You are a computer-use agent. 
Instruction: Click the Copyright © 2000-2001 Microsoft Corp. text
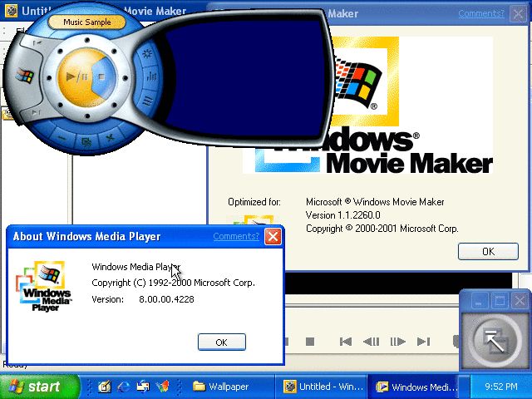pos(382,229)
